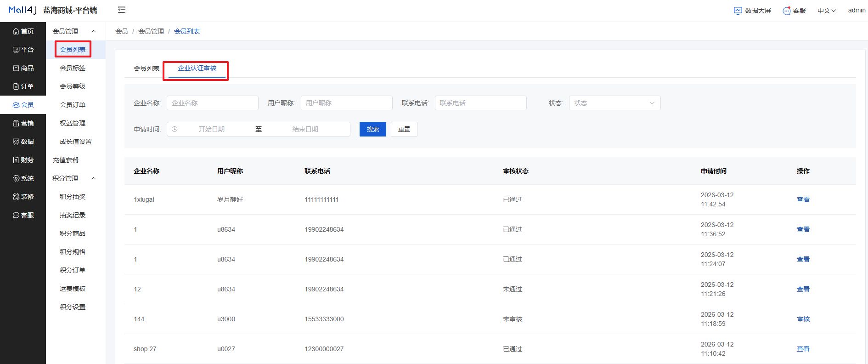This screenshot has height=364, width=868.
Task: Click the 重置 reset button
Action: (x=404, y=129)
